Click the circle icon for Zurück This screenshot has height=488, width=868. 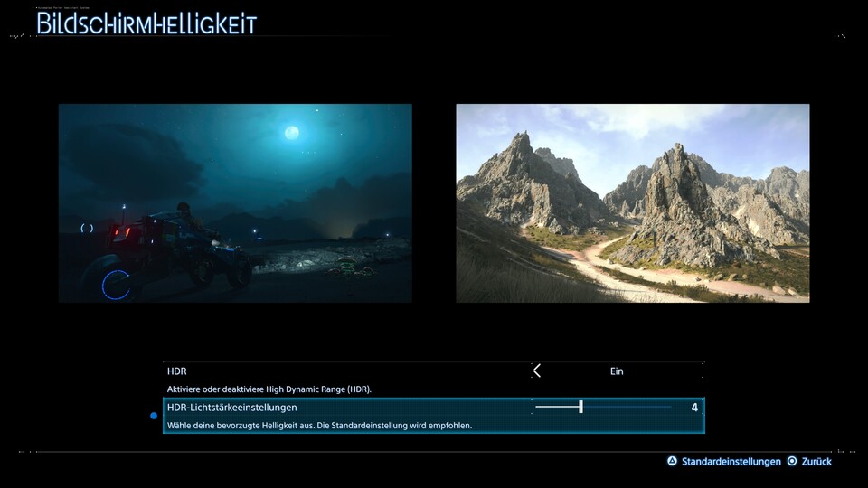(792, 461)
